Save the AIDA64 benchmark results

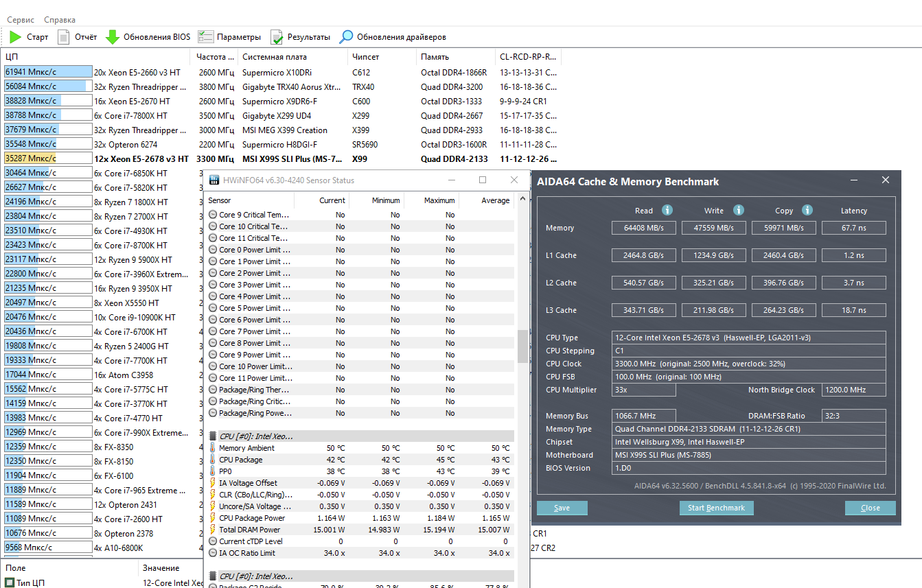tap(562, 508)
